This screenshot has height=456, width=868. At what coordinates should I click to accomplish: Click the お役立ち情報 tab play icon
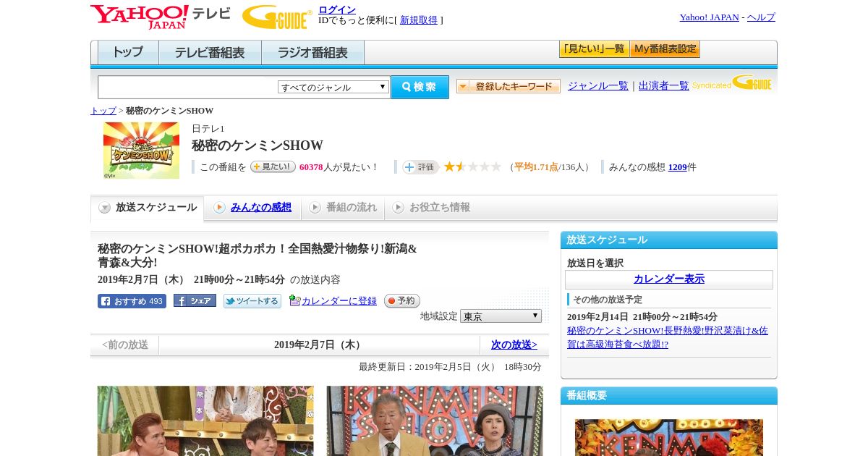pyautogui.click(x=398, y=208)
